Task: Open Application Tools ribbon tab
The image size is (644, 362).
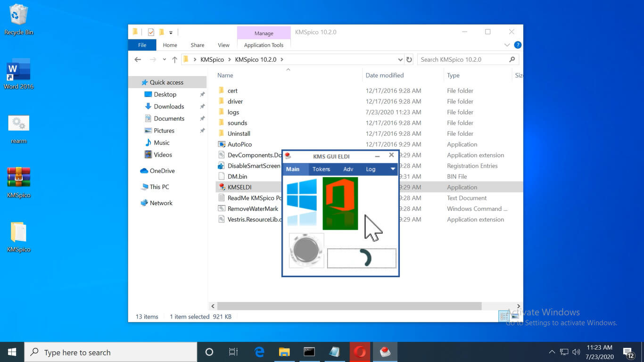Action: [264, 45]
